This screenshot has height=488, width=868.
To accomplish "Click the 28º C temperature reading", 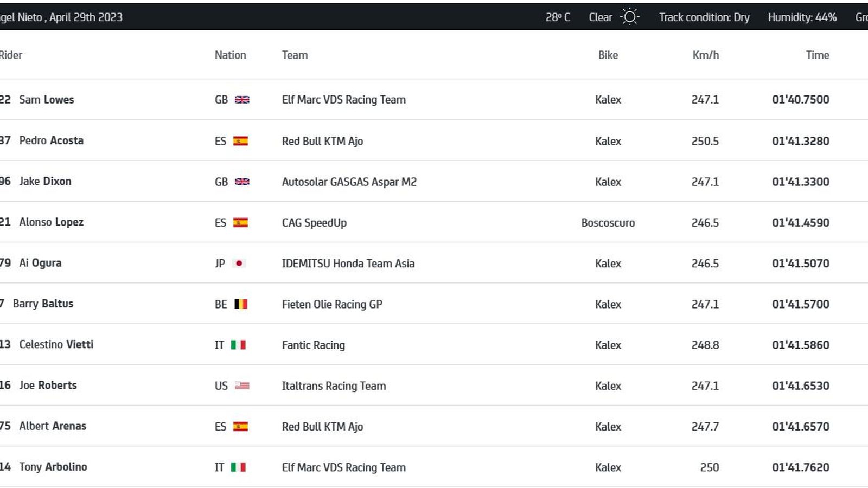I will (558, 17).
